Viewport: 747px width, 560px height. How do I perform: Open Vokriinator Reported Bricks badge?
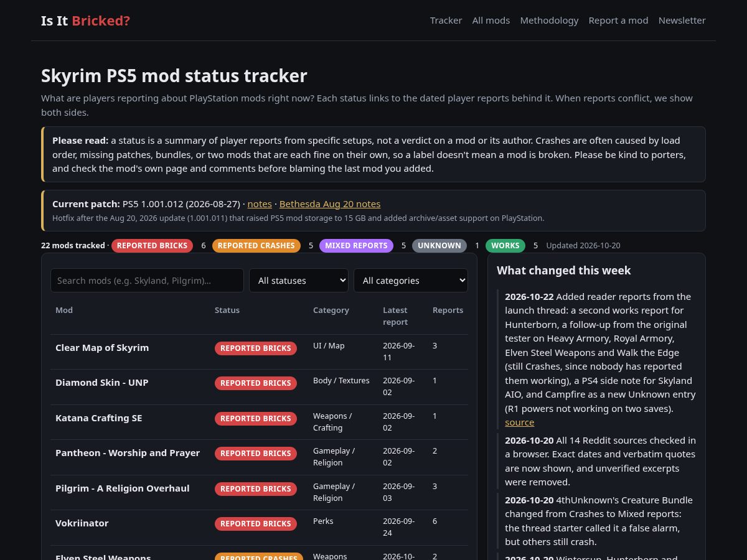click(256, 524)
